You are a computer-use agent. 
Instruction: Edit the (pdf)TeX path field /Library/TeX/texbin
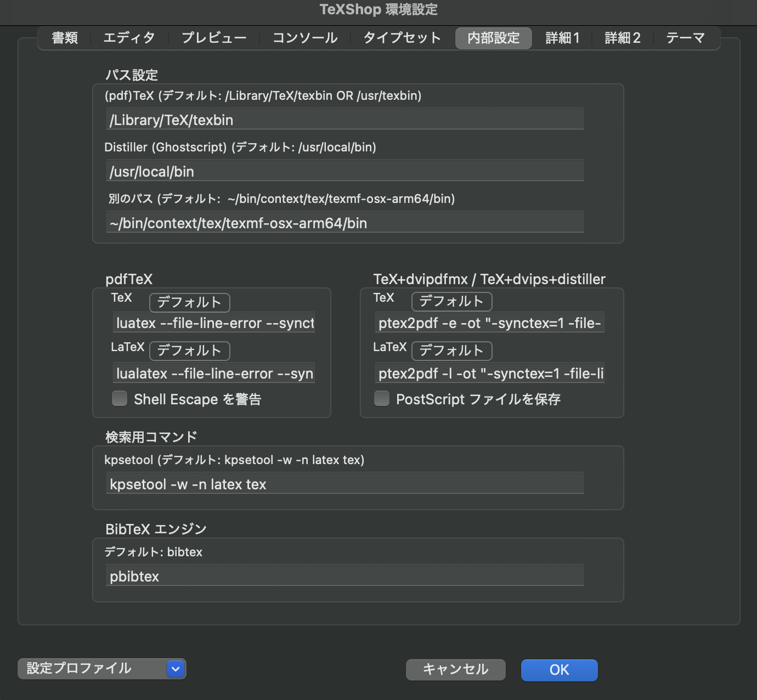click(344, 119)
